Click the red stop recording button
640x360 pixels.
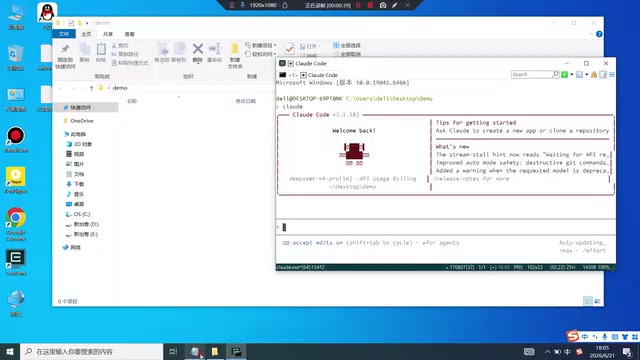pyautogui.click(x=370, y=5)
